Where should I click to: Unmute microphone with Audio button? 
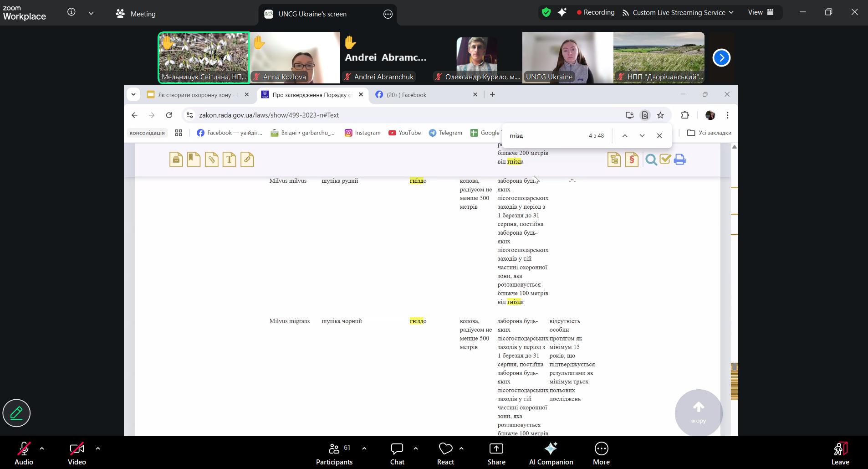point(24,454)
